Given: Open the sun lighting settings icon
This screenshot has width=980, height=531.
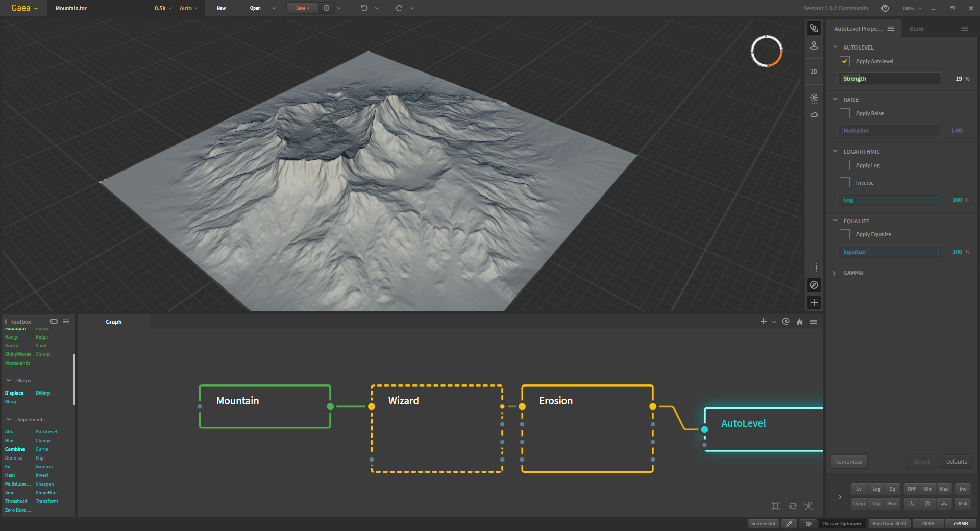Looking at the screenshot, I should [814, 98].
